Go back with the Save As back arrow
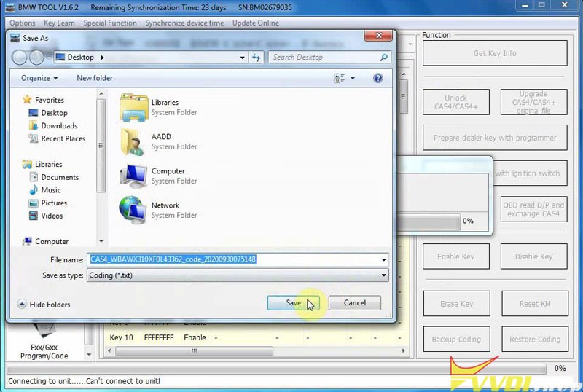 click(x=20, y=58)
